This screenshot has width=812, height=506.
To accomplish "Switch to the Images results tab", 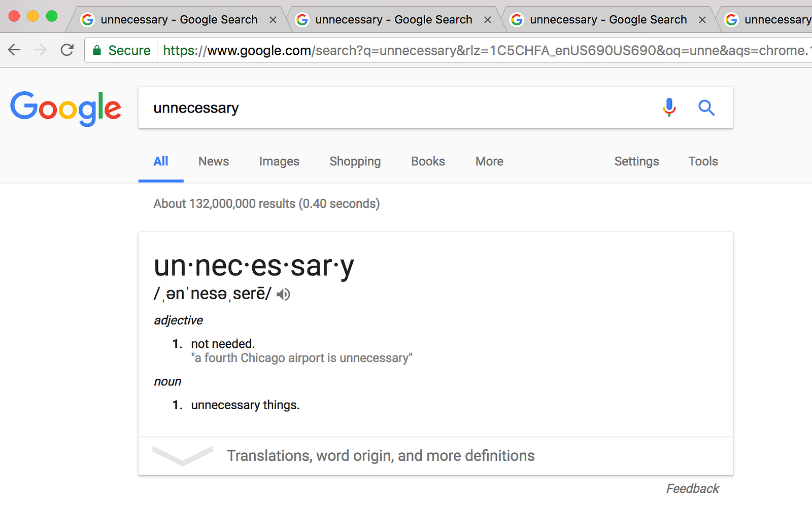I will pyautogui.click(x=279, y=161).
